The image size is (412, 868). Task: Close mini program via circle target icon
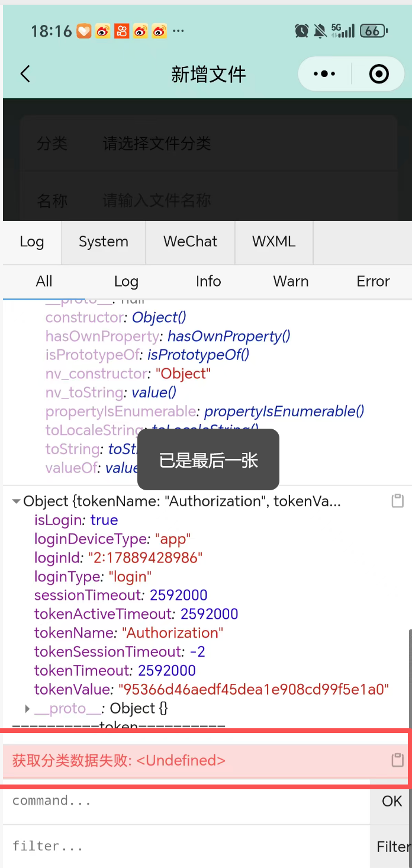coord(379,74)
